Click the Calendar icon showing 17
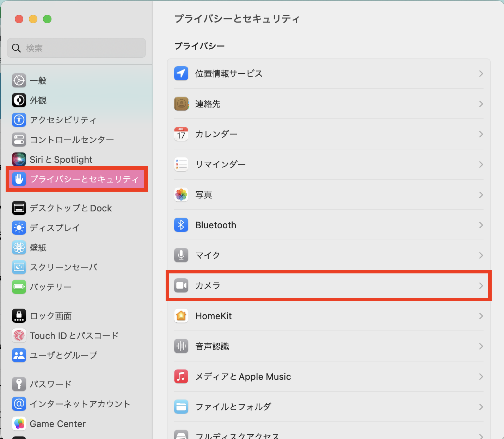 [x=181, y=134]
